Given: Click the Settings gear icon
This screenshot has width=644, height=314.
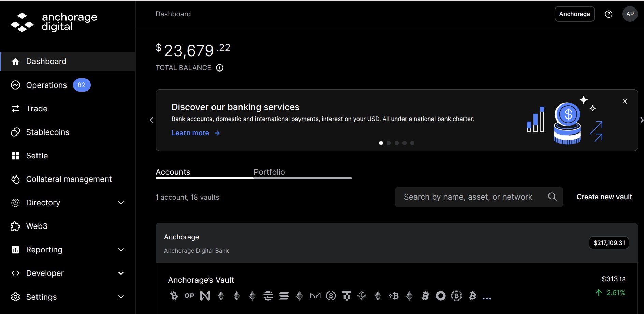Looking at the screenshot, I should [15, 297].
